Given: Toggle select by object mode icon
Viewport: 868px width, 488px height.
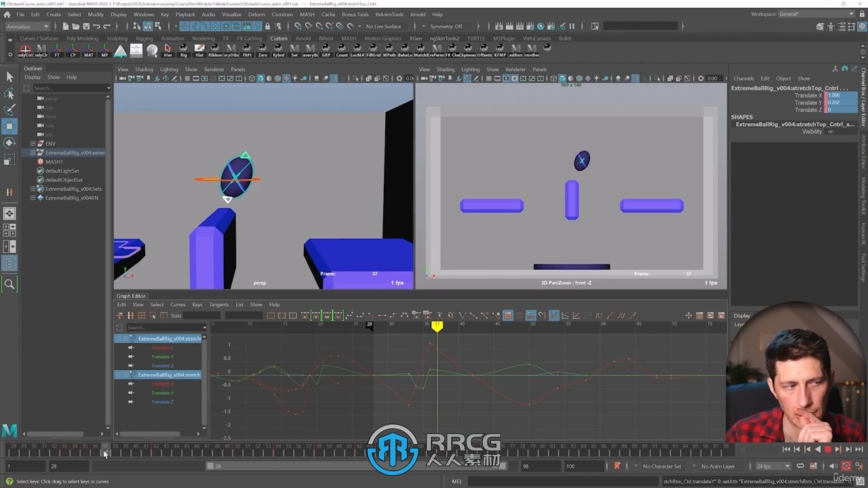Looking at the screenshot, I should coord(147,26).
